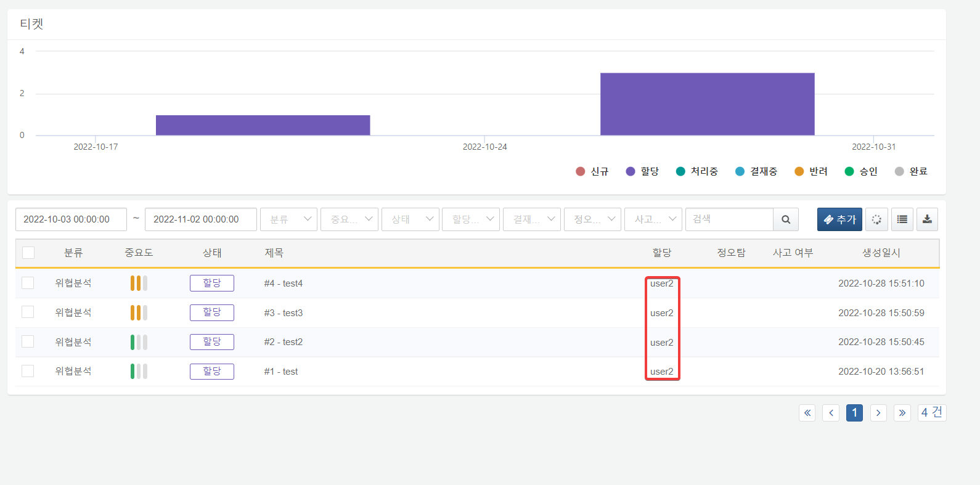Click 위협분석 category in #2 - test2 row

[73, 342]
